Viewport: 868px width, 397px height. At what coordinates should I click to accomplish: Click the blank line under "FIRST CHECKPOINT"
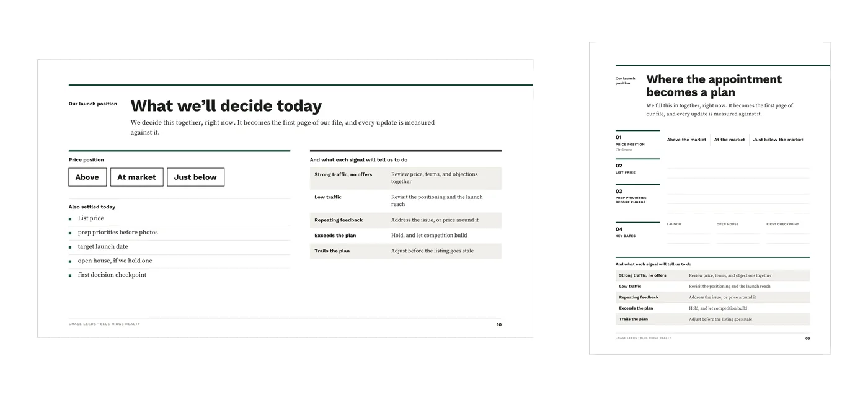pos(788,234)
